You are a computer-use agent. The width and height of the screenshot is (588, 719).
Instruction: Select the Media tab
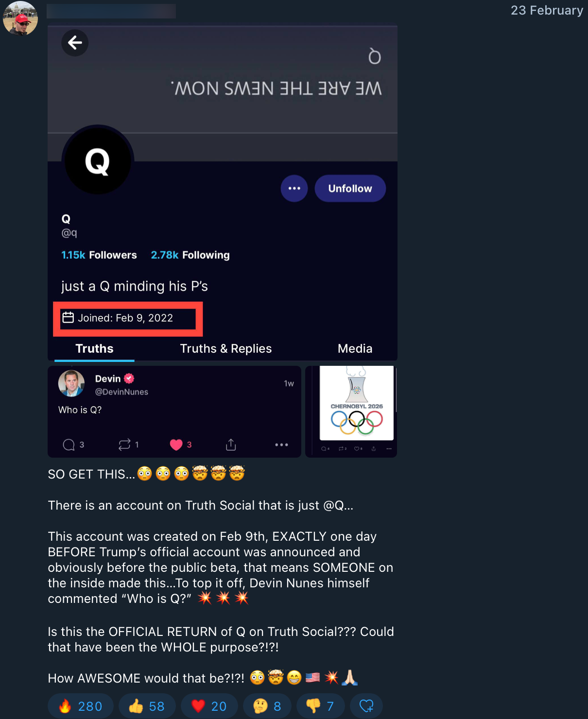(355, 349)
